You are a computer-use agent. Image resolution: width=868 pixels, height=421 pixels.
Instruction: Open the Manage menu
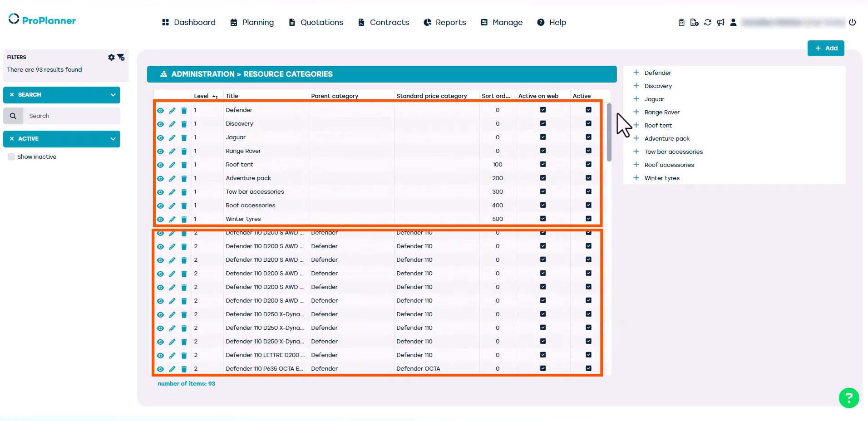point(502,22)
